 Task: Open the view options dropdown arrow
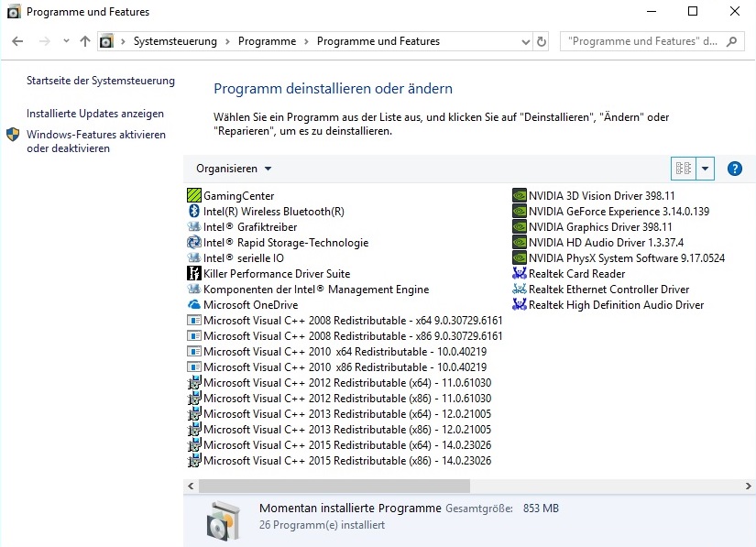(x=705, y=169)
